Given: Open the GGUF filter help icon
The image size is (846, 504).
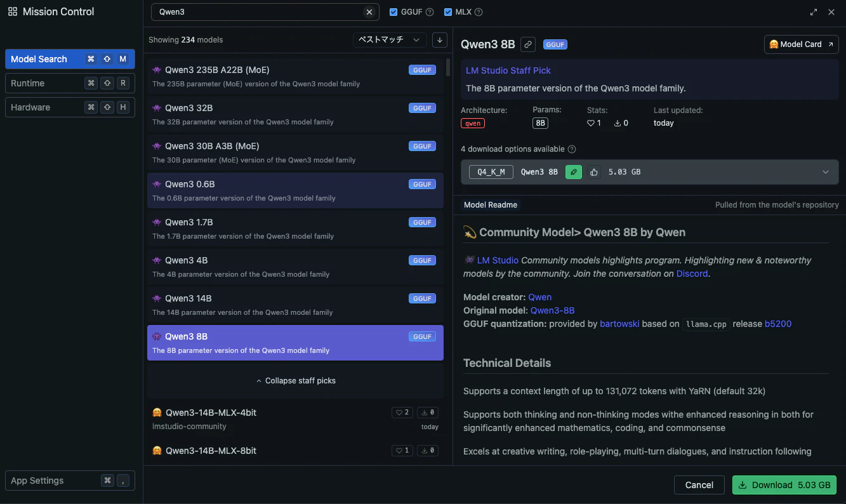Looking at the screenshot, I should point(430,12).
